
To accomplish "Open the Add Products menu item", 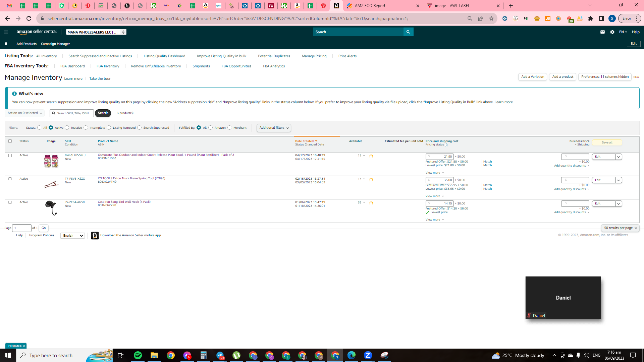I will click(26, 44).
